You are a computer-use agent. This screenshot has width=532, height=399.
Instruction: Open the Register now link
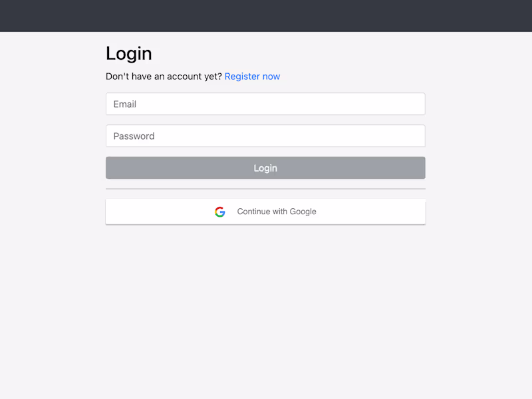tap(252, 76)
